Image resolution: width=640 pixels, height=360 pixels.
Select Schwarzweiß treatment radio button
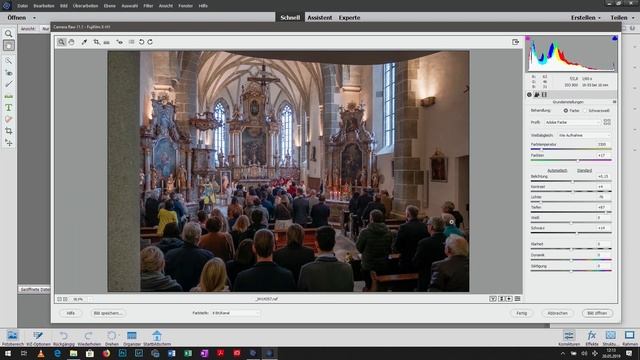pos(585,111)
